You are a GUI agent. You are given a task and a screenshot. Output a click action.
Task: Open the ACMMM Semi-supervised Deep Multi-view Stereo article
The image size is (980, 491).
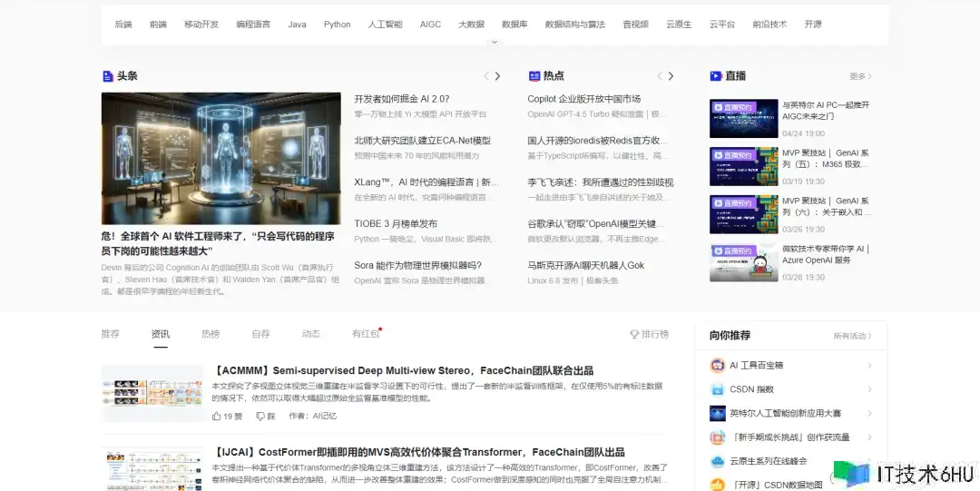403,371
